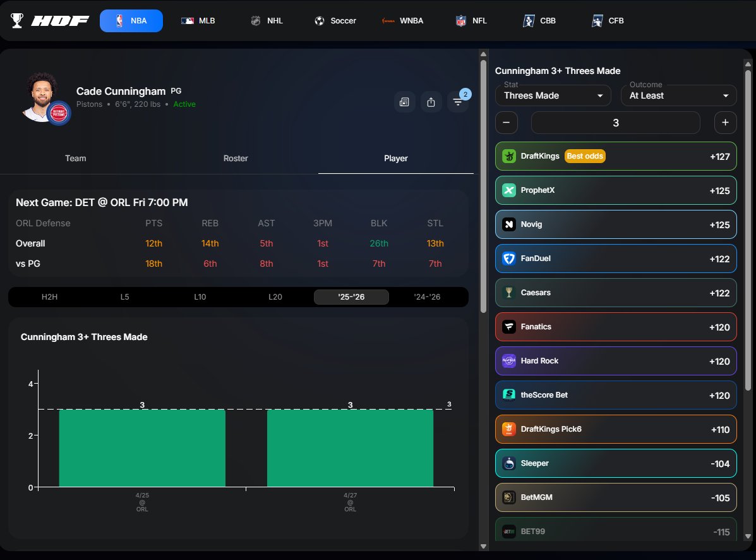The height and width of the screenshot is (560, 756).
Task: Click the Hard Rock logo icon
Action: (508, 361)
